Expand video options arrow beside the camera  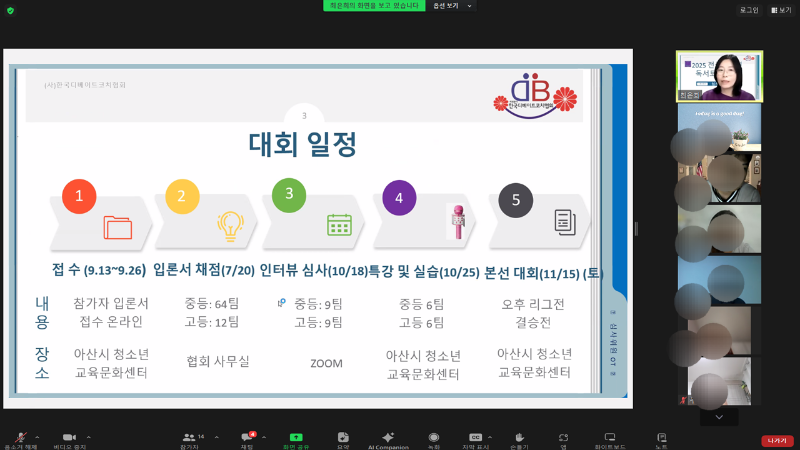[x=88, y=437]
